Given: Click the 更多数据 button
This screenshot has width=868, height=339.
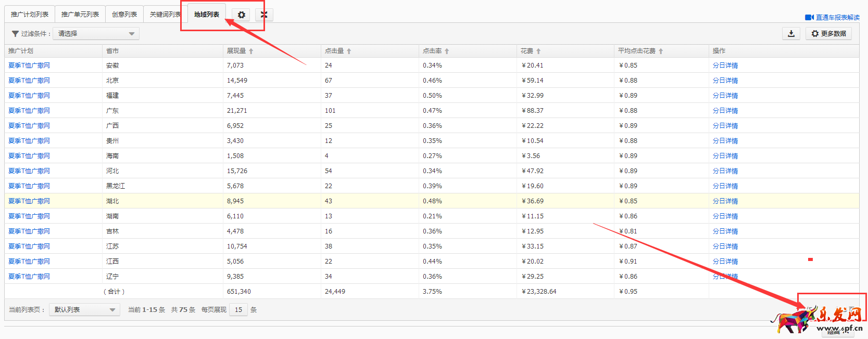Looking at the screenshot, I should pos(828,34).
